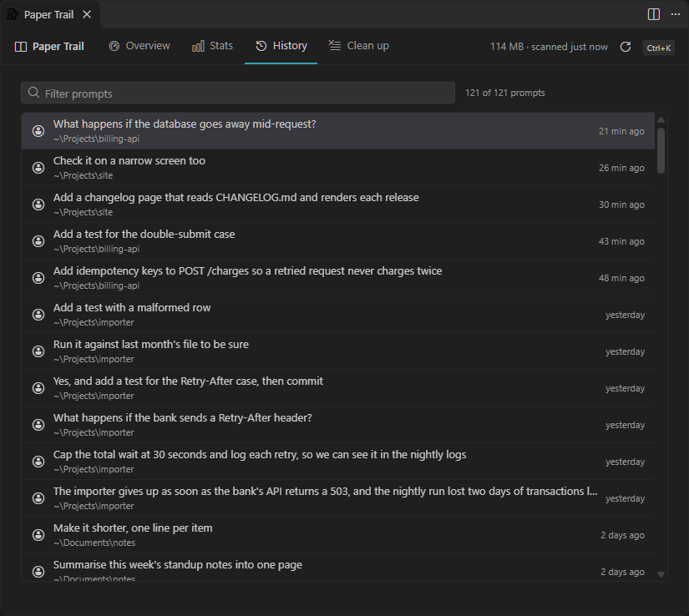The width and height of the screenshot is (689, 616).
Task: Open "What happens if the database goes away mid-request?"
Action: point(338,131)
